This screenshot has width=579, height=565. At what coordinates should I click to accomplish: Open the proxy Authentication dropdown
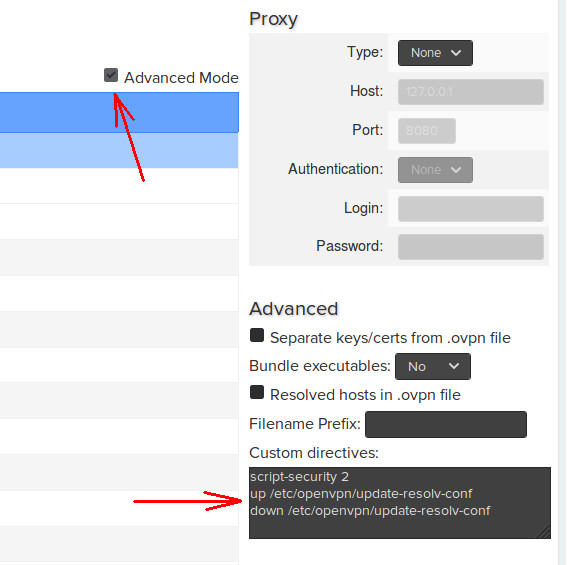click(x=435, y=170)
